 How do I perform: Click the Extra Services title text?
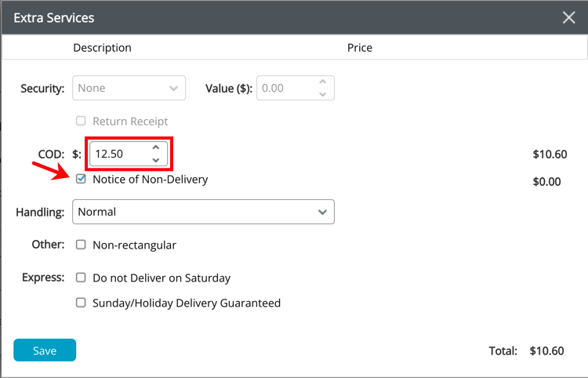pos(55,17)
